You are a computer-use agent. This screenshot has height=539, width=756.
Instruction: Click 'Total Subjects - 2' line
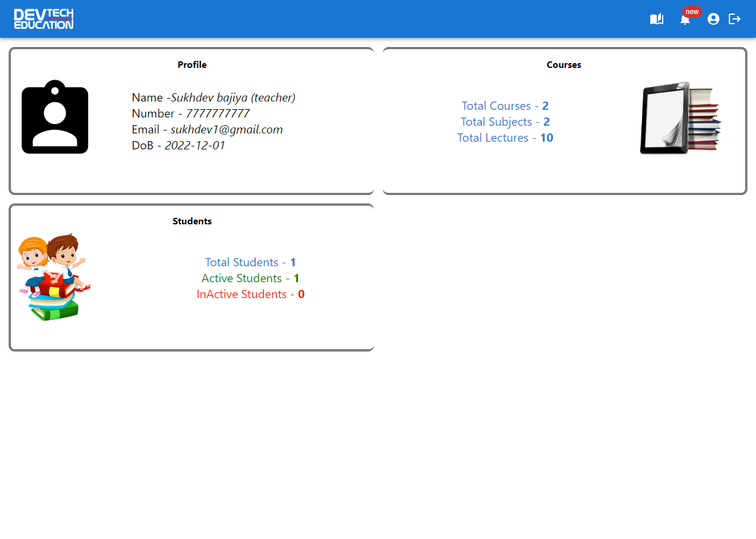pyautogui.click(x=505, y=122)
